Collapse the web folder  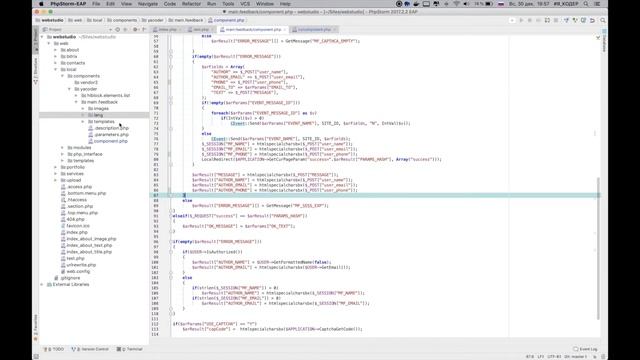[x=49, y=43]
